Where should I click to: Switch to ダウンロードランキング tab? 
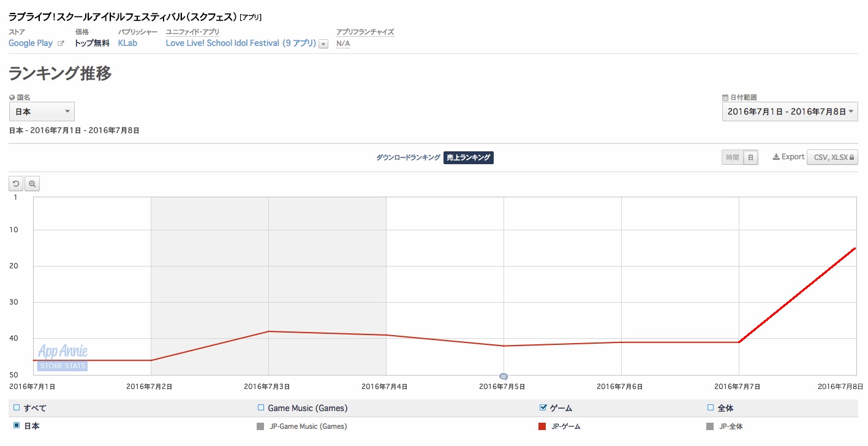[408, 157]
